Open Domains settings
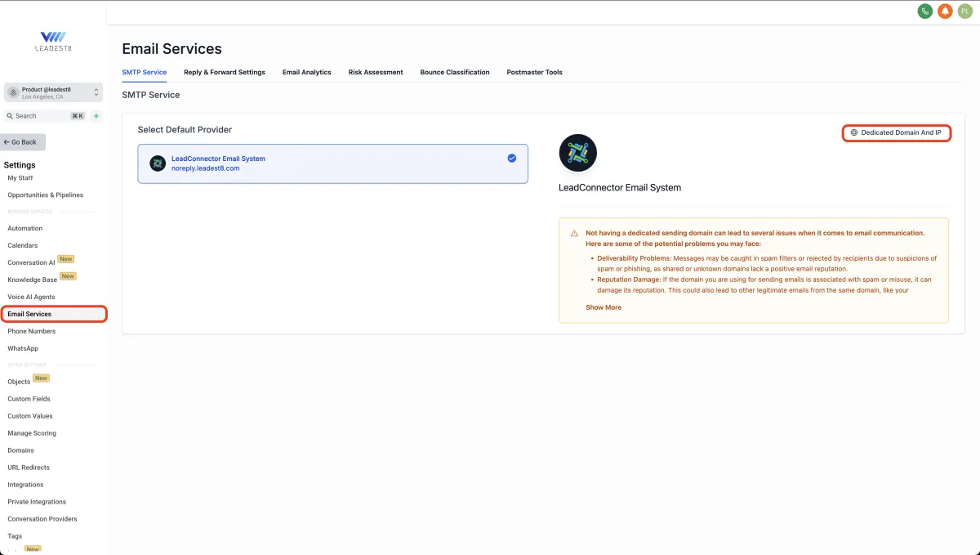Image resolution: width=980 pixels, height=555 pixels. point(21,450)
